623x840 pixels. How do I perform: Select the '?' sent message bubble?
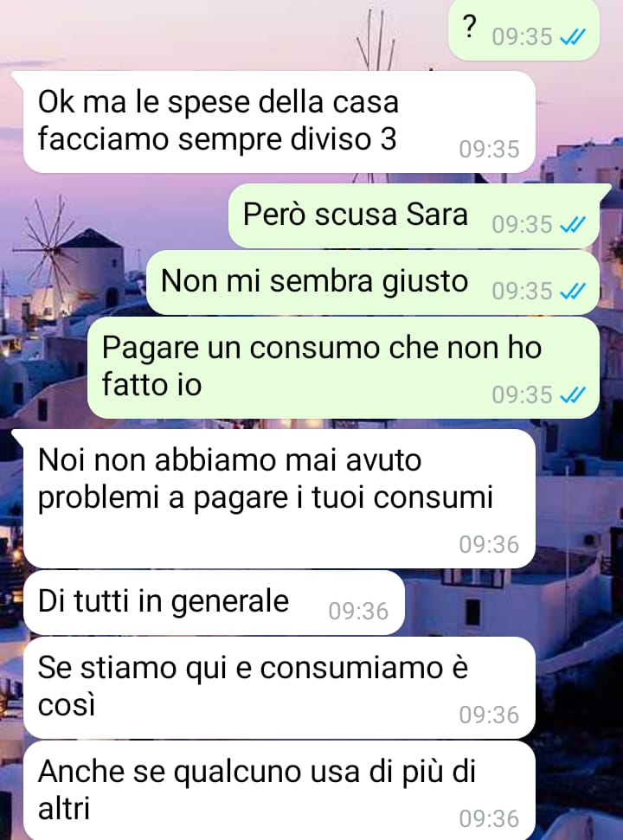523,29
